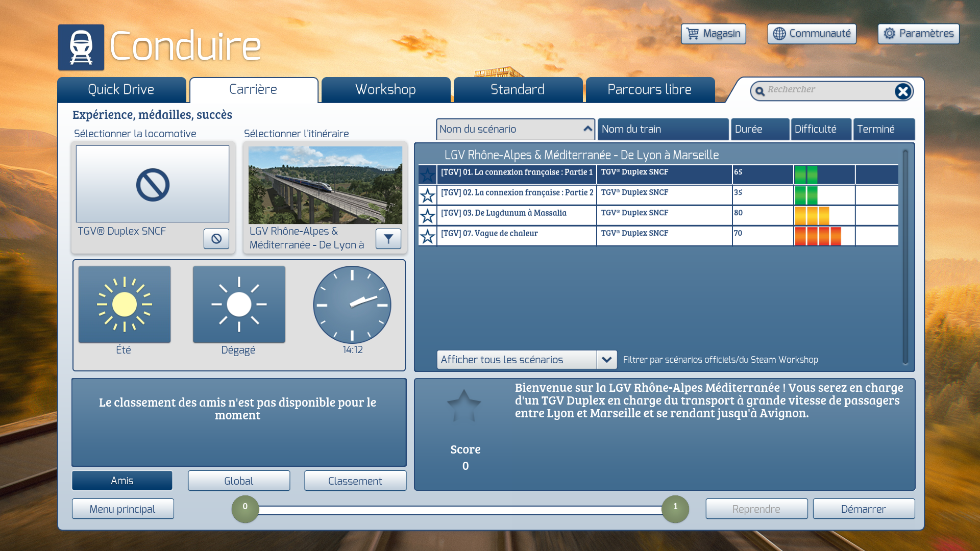The image size is (980, 551).
Task: Click the score star icon
Action: click(x=464, y=406)
